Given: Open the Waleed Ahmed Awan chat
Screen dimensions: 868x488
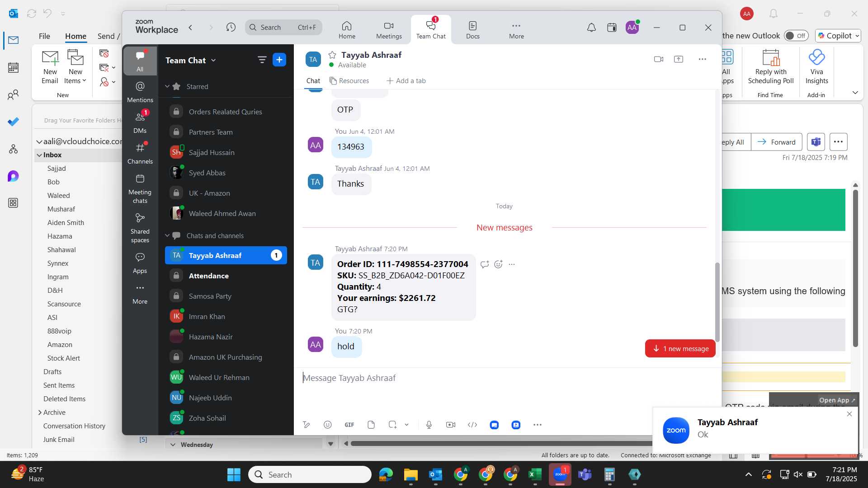Looking at the screenshot, I should 226,213.
